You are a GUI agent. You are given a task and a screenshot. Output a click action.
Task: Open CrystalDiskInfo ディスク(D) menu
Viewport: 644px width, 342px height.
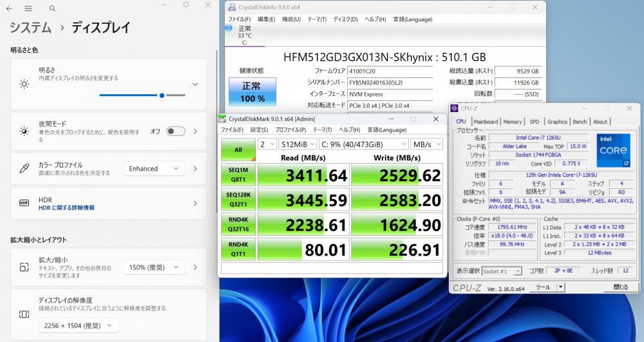click(x=345, y=19)
